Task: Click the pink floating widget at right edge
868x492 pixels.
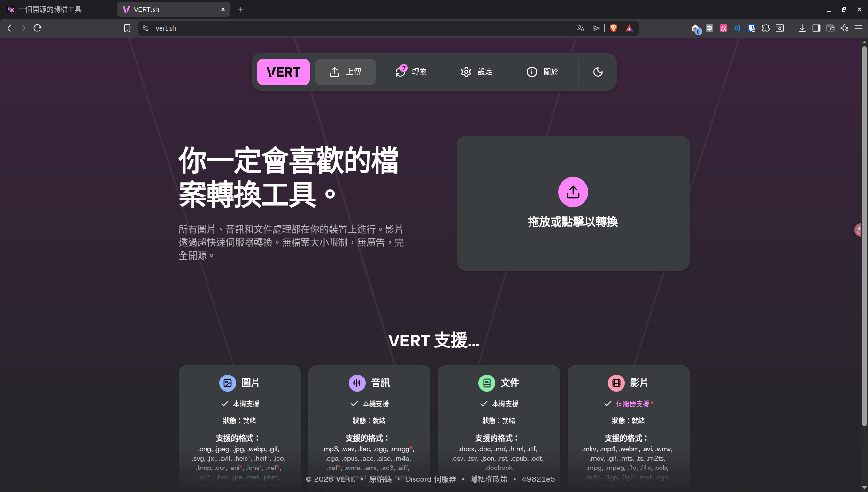Action: pos(859,230)
